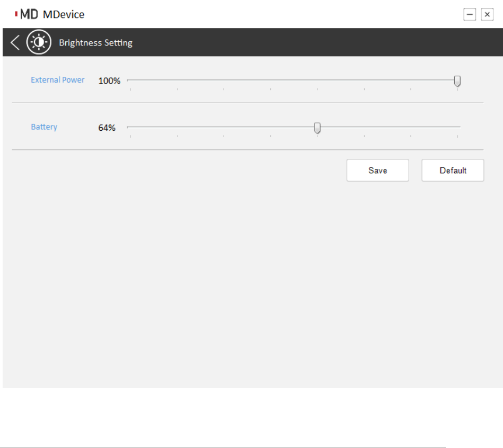Screen dimensions: 503x448
Task: Click the MD logo in title bar
Action: [27, 14]
